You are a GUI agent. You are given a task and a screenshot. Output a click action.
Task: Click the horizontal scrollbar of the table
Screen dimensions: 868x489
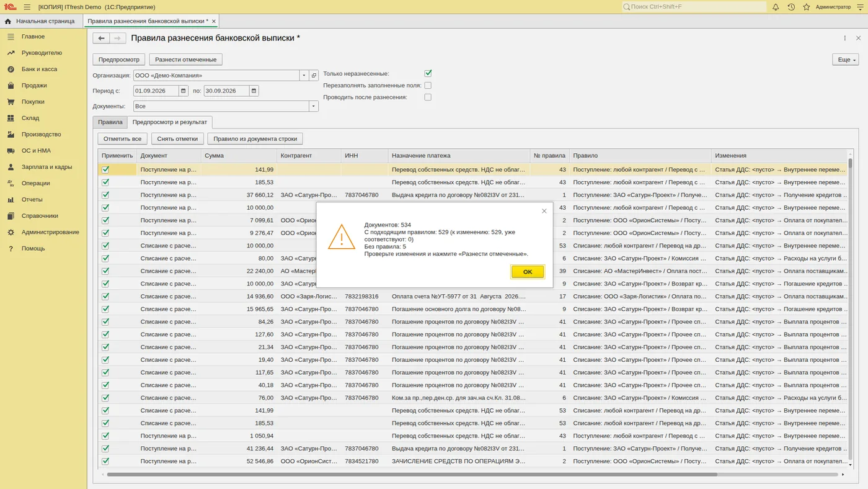click(412, 475)
